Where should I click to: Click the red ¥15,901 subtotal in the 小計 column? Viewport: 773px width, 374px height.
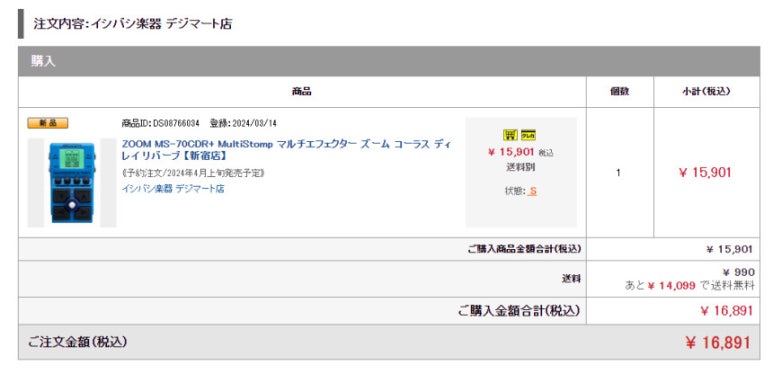[x=705, y=172]
